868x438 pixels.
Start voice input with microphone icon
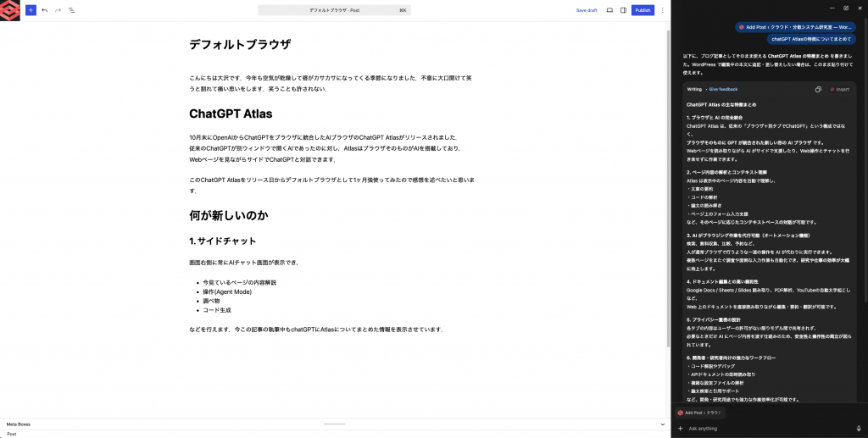(x=858, y=429)
